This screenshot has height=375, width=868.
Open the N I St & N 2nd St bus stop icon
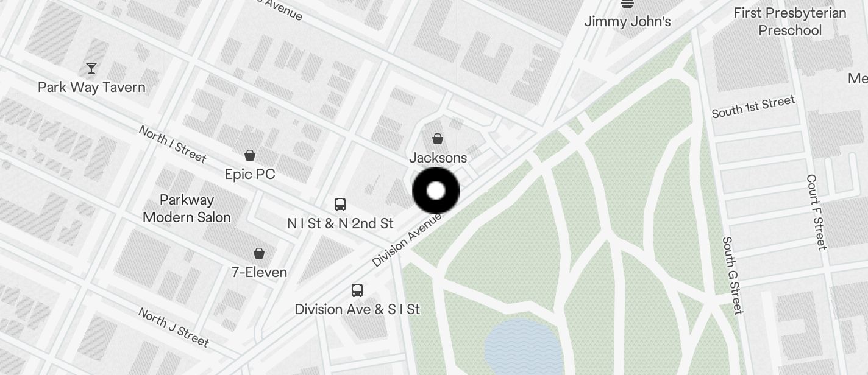coord(340,204)
